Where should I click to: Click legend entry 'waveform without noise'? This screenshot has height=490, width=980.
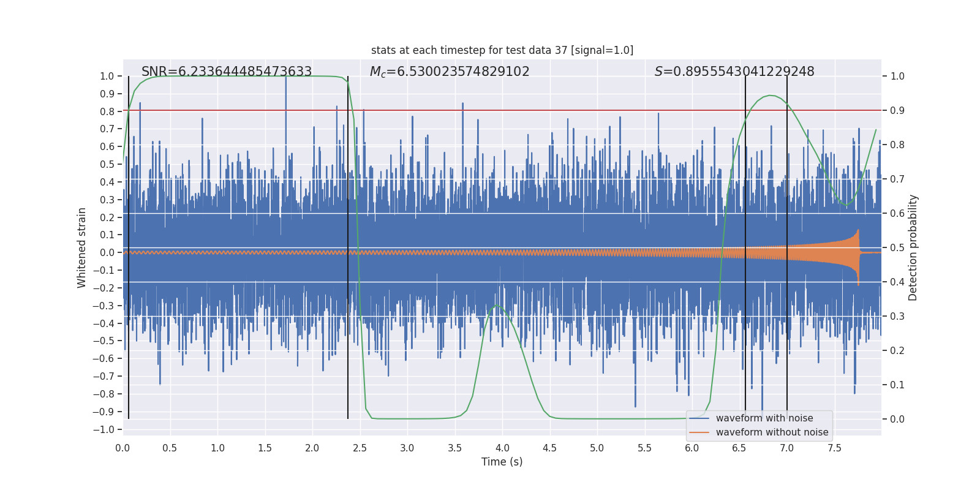(772, 432)
